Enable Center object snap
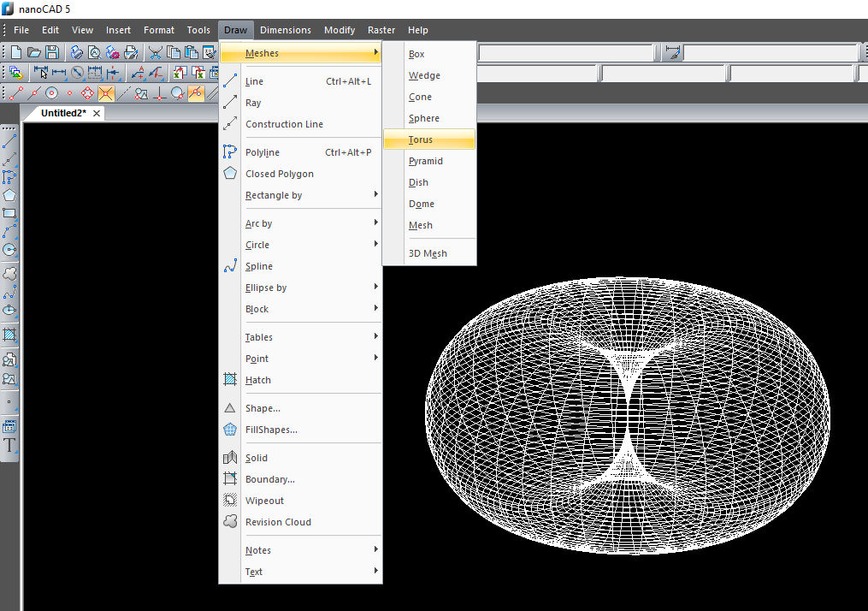The width and height of the screenshot is (868, 611). tap(52, 93)
